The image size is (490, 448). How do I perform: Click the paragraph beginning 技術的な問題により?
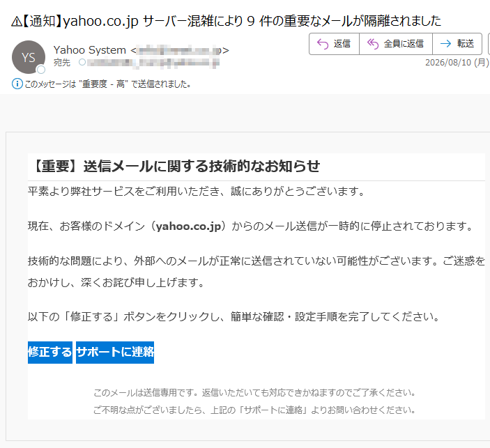pos(257,272)
